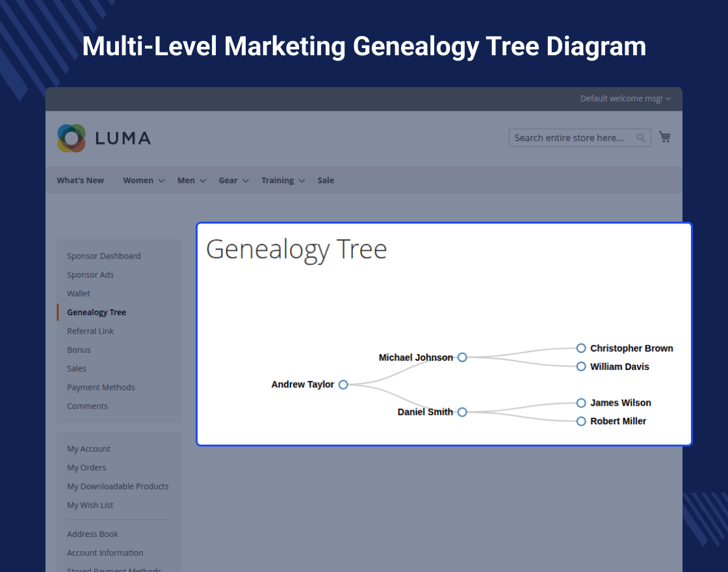Click the James Wilson node circle

581,402
